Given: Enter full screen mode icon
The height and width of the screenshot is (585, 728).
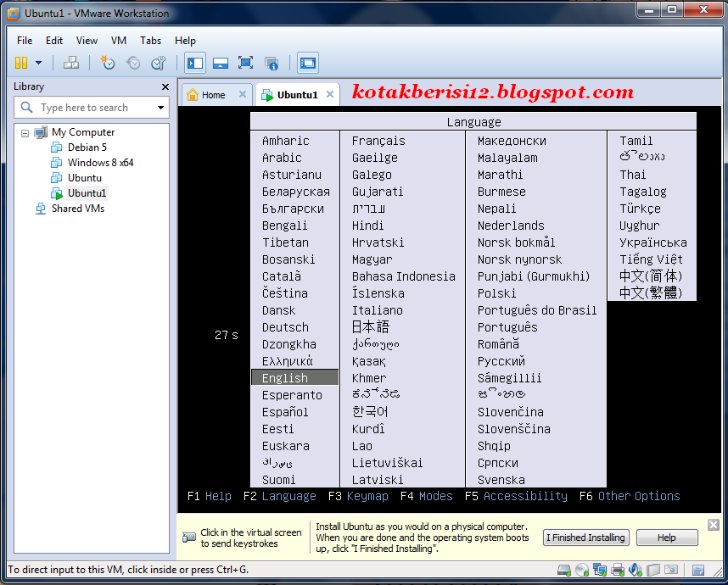Looking at the screenshot, I should point(245,63).
